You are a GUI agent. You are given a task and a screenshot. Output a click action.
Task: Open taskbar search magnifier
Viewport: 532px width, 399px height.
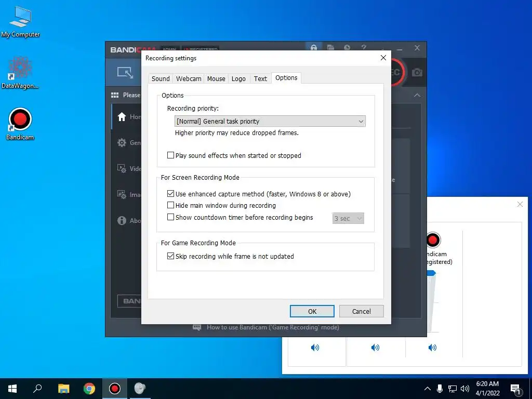coord(37,389)
